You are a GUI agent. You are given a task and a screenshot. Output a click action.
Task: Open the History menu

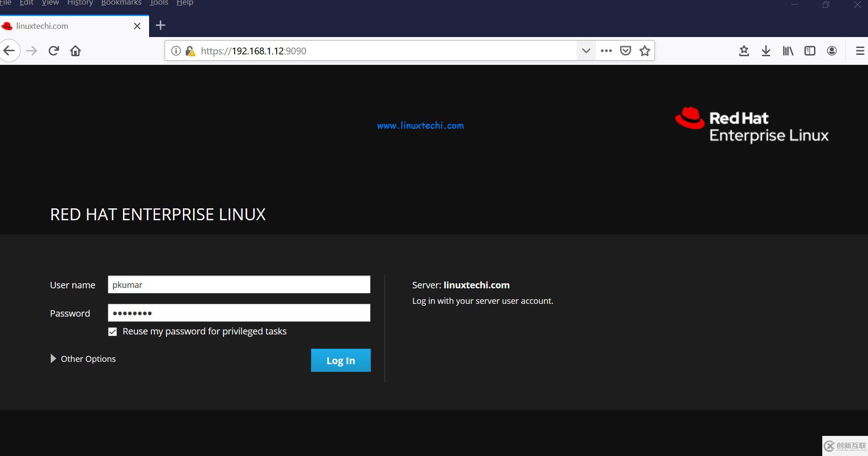pyautogui.click(x=80, y=3)
